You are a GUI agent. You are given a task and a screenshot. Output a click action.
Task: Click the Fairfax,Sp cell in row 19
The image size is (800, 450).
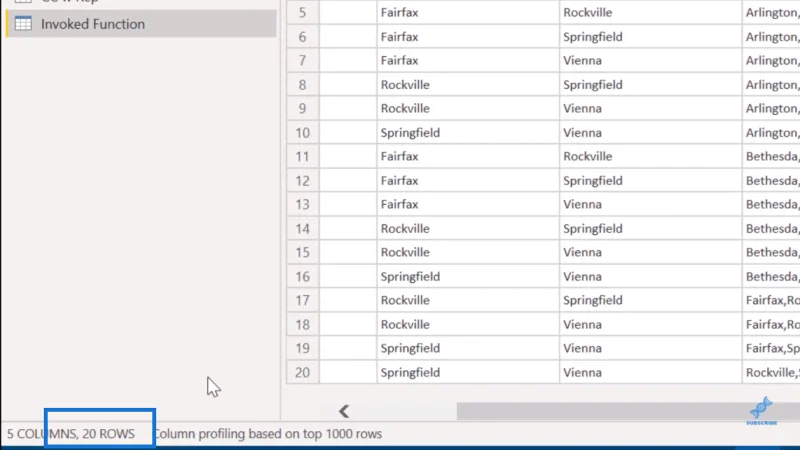pyautogui.click(x=771, y=348)
